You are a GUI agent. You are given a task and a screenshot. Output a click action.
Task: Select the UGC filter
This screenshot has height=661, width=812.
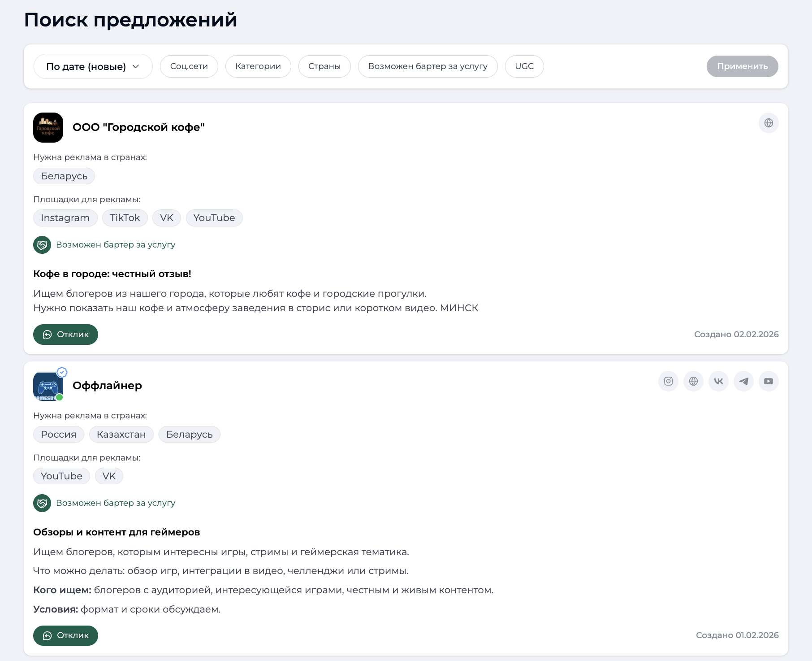pos(524,66)
